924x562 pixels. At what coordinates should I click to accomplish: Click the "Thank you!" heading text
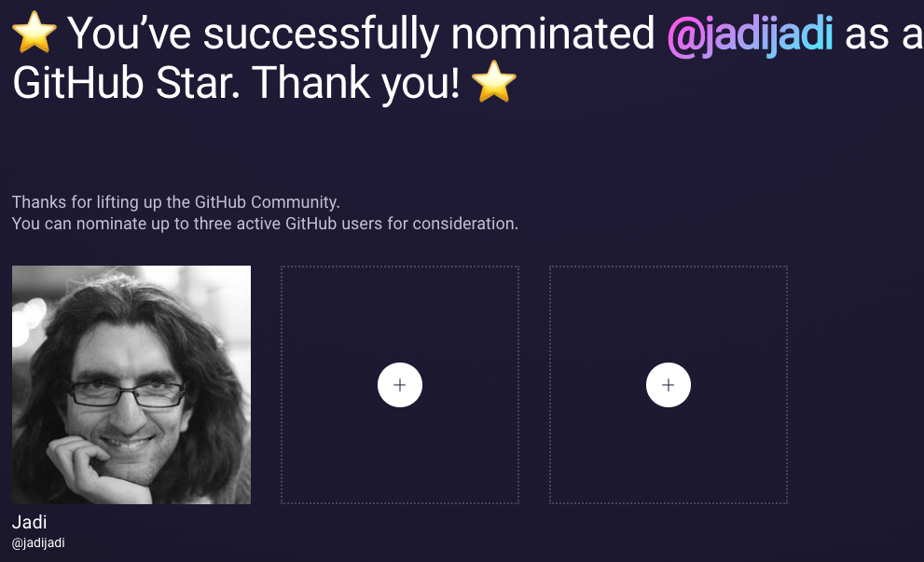tap(356, 84)
